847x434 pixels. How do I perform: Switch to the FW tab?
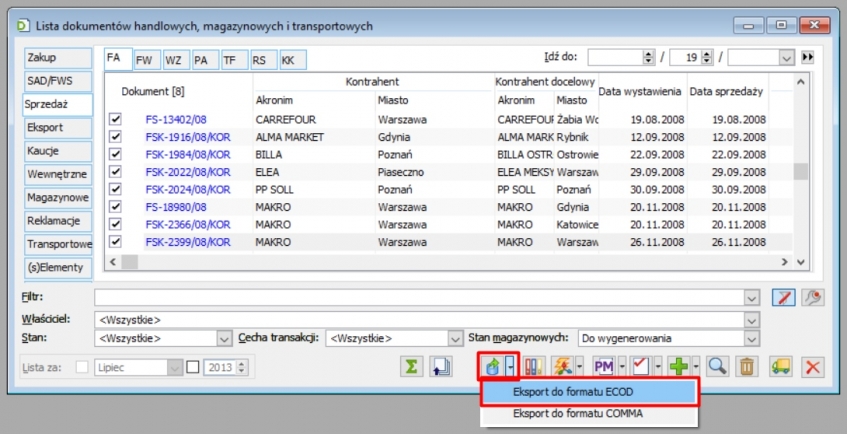[x=147, y=60]
